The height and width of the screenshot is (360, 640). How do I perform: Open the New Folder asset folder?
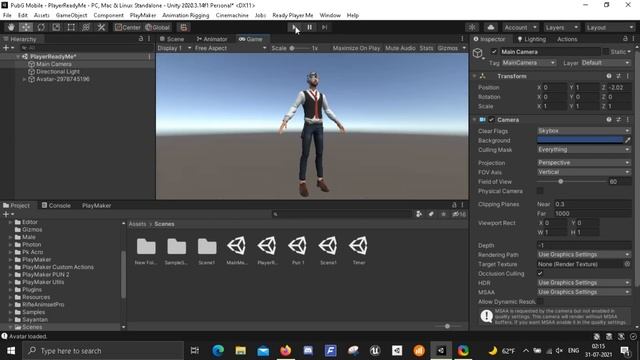(x=146, y=250)
